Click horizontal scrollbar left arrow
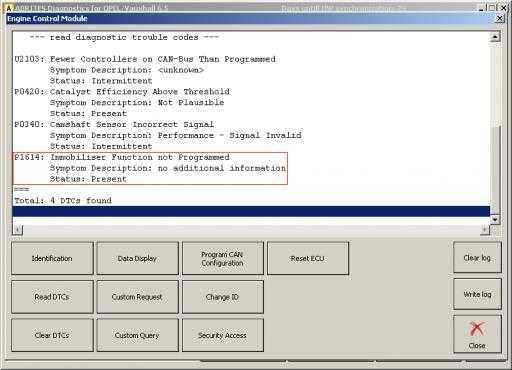Viewport: 512px width, 370px height. pyautogui.click(x=18, y=229)
